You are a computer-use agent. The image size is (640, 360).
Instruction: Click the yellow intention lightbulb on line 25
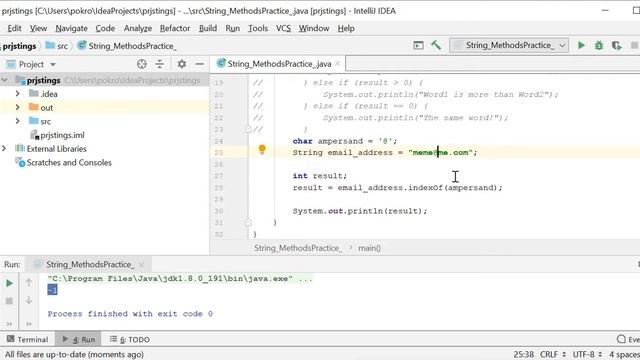(x=262, y=149)
